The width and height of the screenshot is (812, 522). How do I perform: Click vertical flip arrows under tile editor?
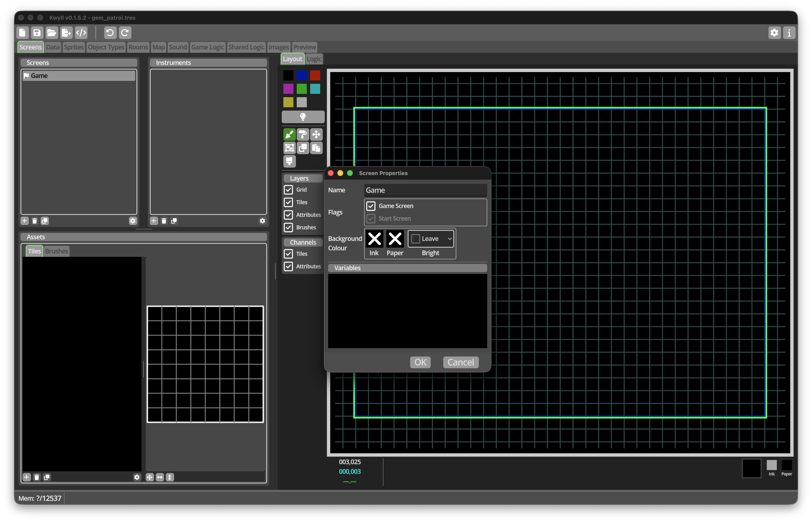[170, 477]
